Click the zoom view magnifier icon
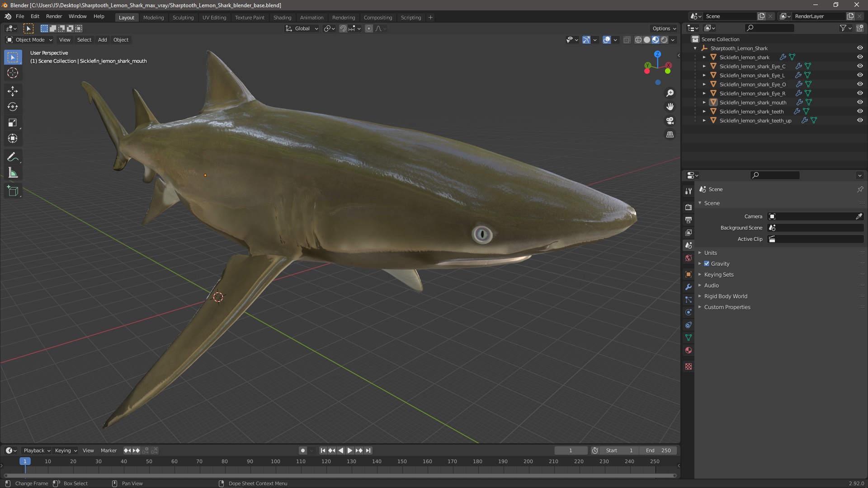The width and height of the screenshot is (868, 488). click(670, 93)
